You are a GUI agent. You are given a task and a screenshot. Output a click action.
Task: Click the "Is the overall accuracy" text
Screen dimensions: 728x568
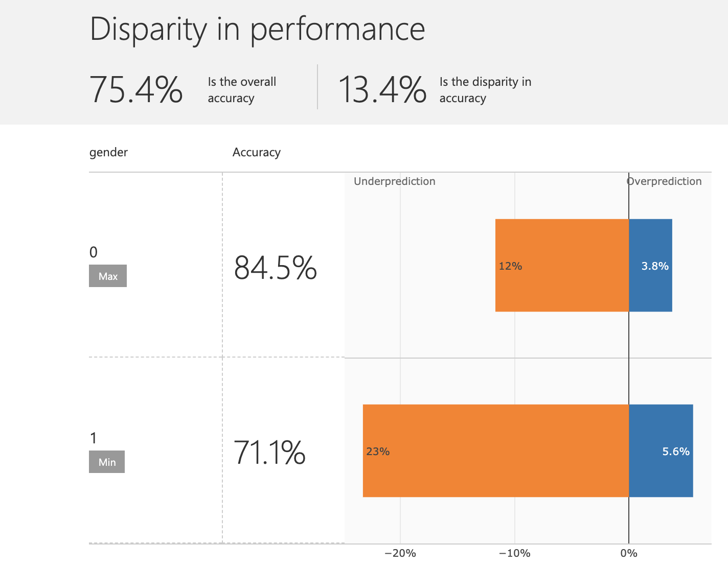point(242,89)
